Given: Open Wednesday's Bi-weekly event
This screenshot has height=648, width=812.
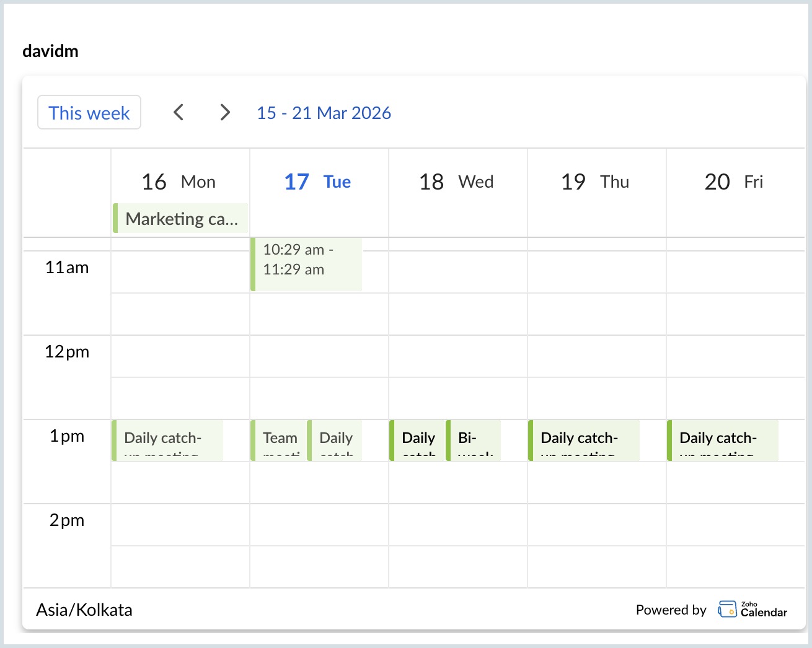Looking at the screenshot, I should coord(474,440).
